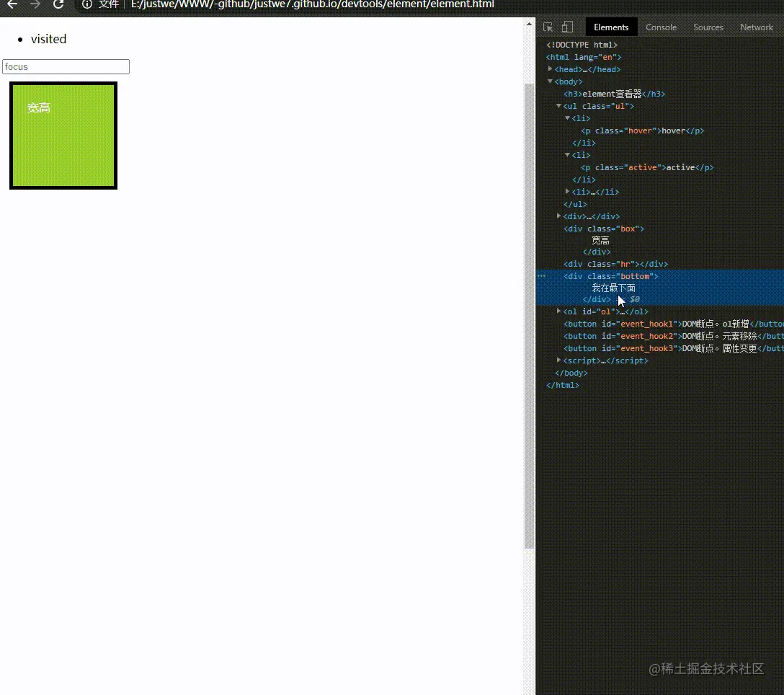Click the closing </html> tag line

click(x=563, y=385)
